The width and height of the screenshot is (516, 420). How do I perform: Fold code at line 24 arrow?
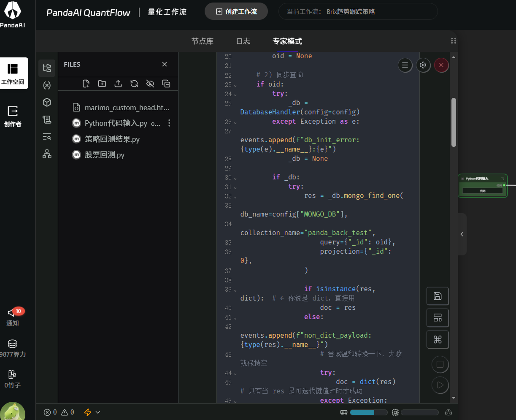[x=235, y=95]
